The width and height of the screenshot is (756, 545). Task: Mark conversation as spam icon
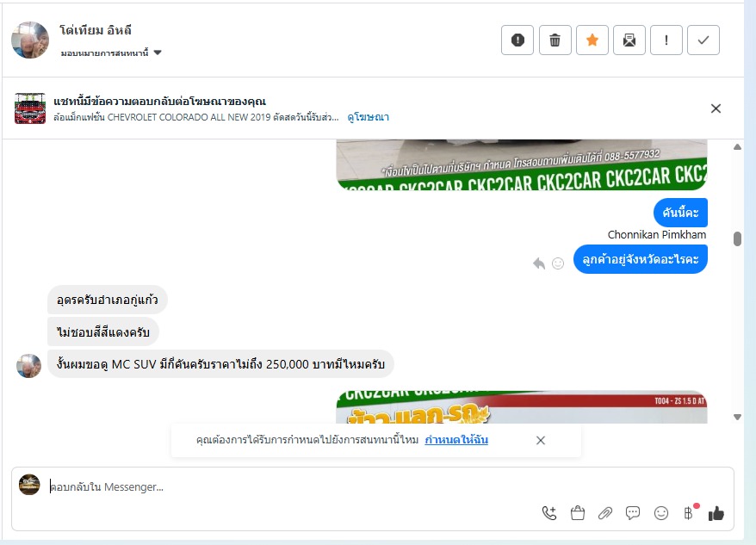[x=517, y=40]
